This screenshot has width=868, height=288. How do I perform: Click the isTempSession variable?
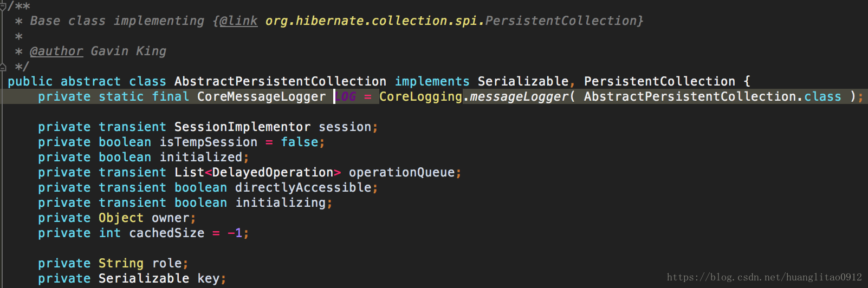pyautogui.click(x=209, y=142)
